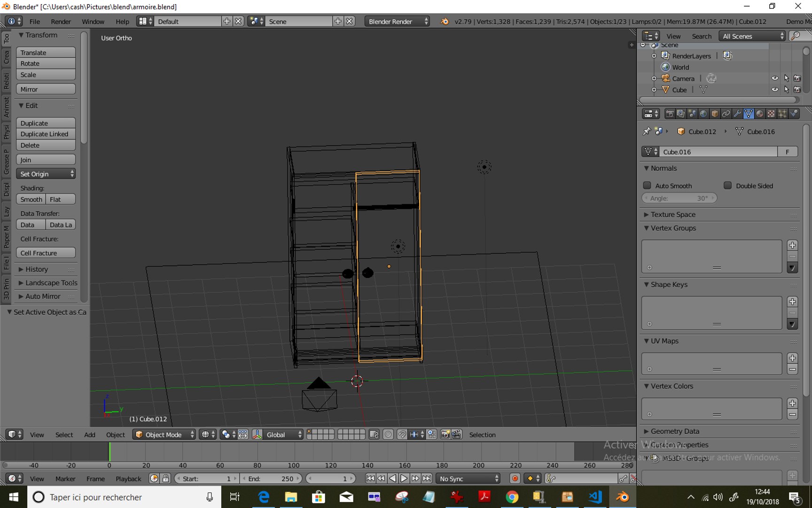Open the Particles properties tab (sparkles)
Image resolution: width=812 pixels, height=508 pixels.
[x=782, y=114]
